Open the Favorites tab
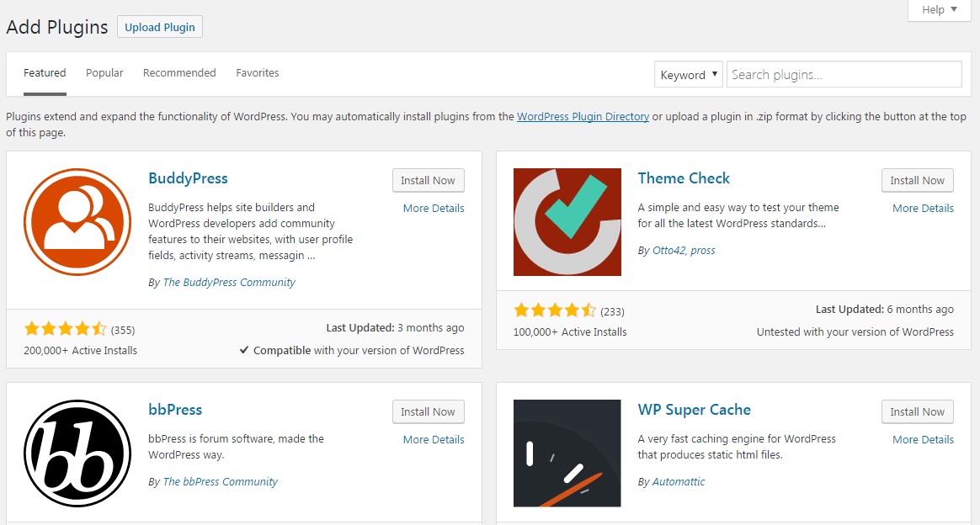Screen dimensions: 980x525 (258, 73)
